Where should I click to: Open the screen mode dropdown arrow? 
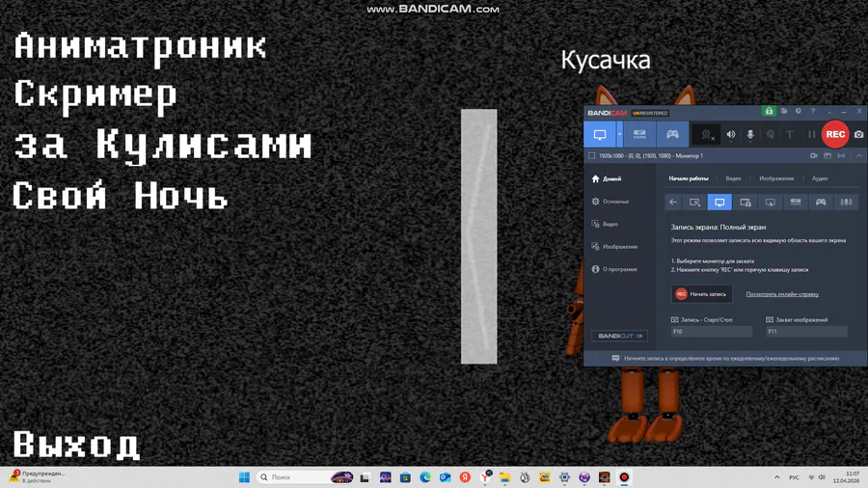tap(619, 134)
